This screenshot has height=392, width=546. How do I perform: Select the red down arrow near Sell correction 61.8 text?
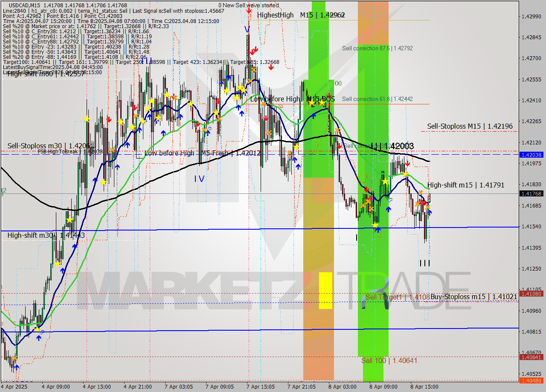click(329, 95)
